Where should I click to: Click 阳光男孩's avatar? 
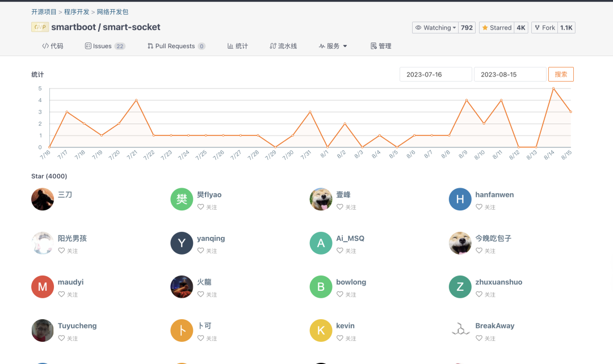tap(43, 243)
